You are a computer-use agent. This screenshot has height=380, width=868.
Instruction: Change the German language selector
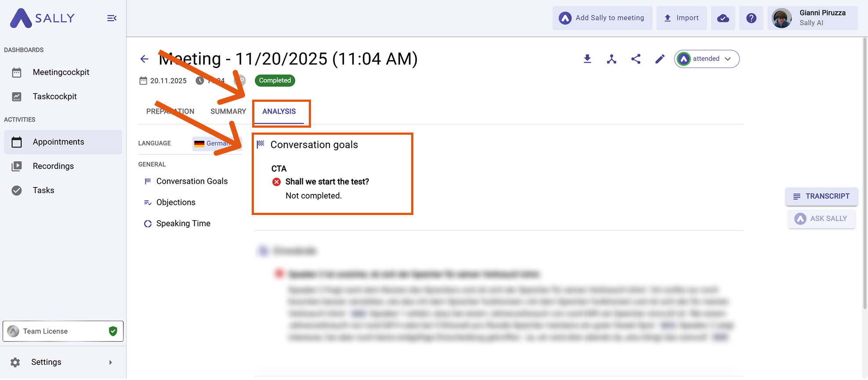click(217, 143)
